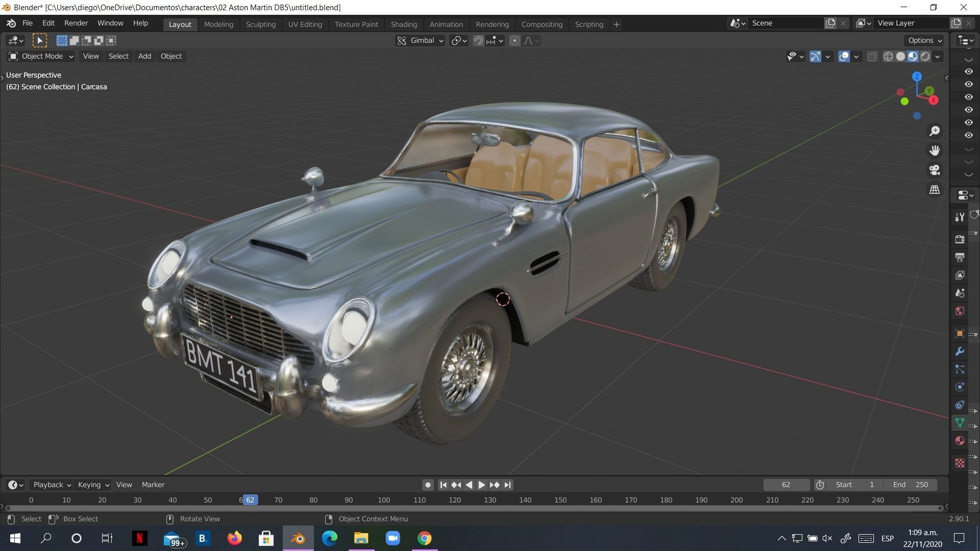Switch to Wireframe viewport shading
Screen dimensions: 980x551
click(x=888, y=57)
